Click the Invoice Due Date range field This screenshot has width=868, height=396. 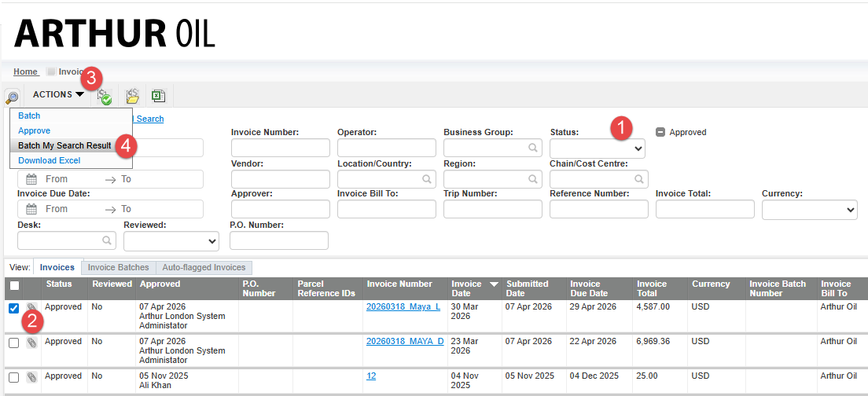click(110, 209)
